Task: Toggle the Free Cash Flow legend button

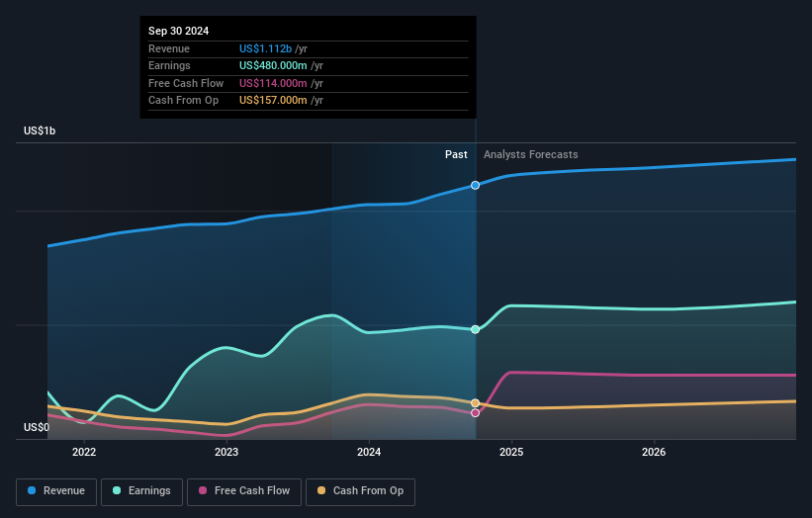Action: point(244,491)
